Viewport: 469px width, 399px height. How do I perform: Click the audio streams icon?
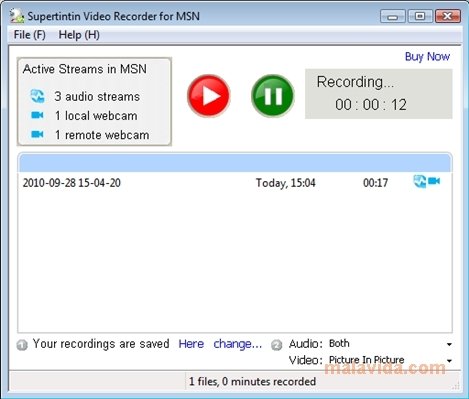tap(37, 96)
